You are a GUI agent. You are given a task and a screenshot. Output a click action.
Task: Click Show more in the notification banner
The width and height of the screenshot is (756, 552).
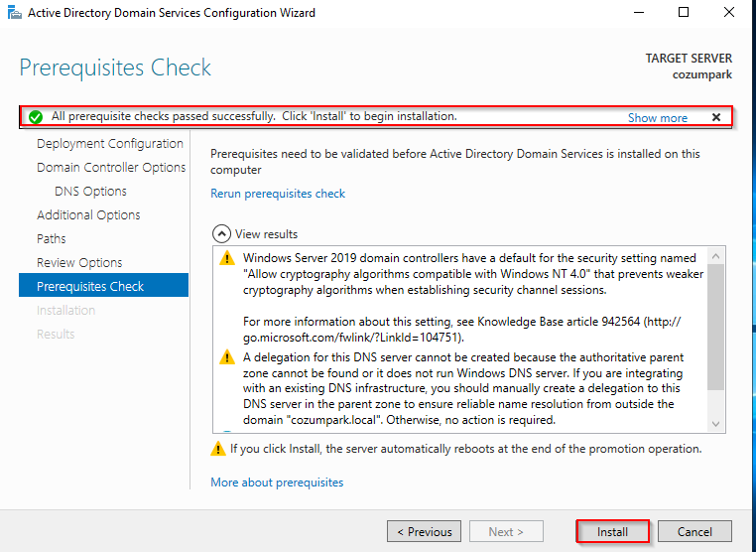point(657,118)
